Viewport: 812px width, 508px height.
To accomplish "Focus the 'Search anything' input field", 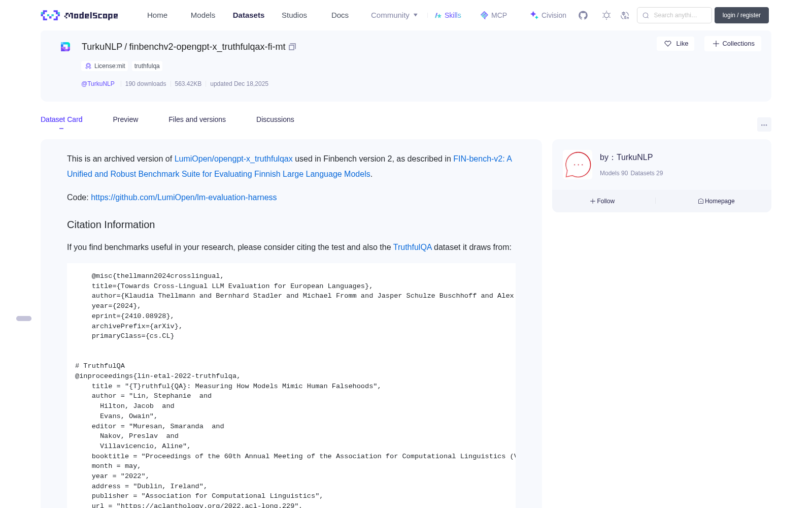I will click(x=674, y=15).
